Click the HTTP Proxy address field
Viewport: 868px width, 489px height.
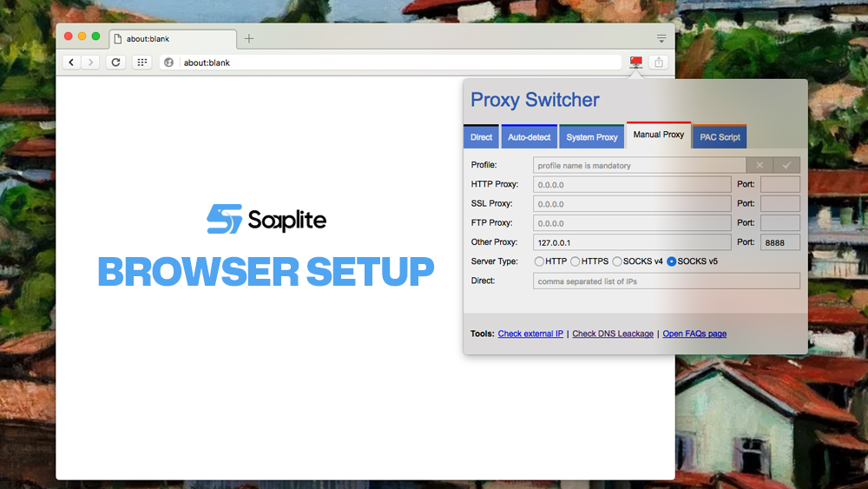(632, 184)
